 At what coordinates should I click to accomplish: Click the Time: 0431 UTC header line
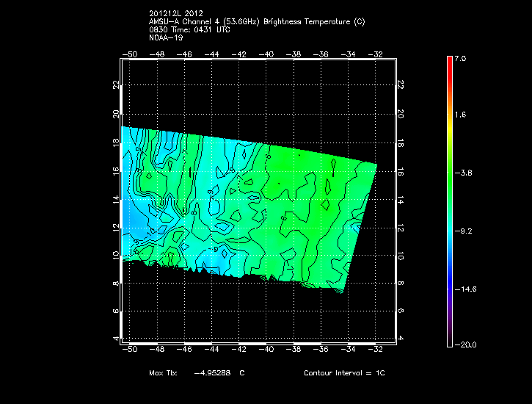[x=192, y=30]
